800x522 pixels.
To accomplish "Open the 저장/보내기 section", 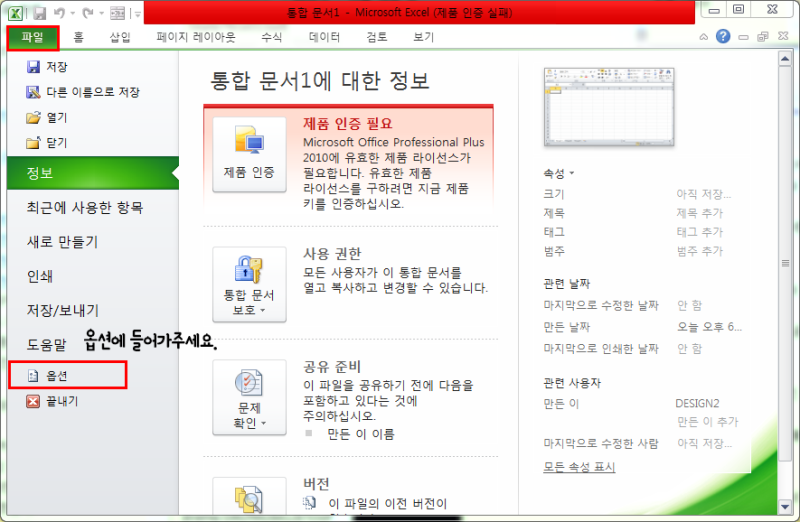I will point(63,310).
